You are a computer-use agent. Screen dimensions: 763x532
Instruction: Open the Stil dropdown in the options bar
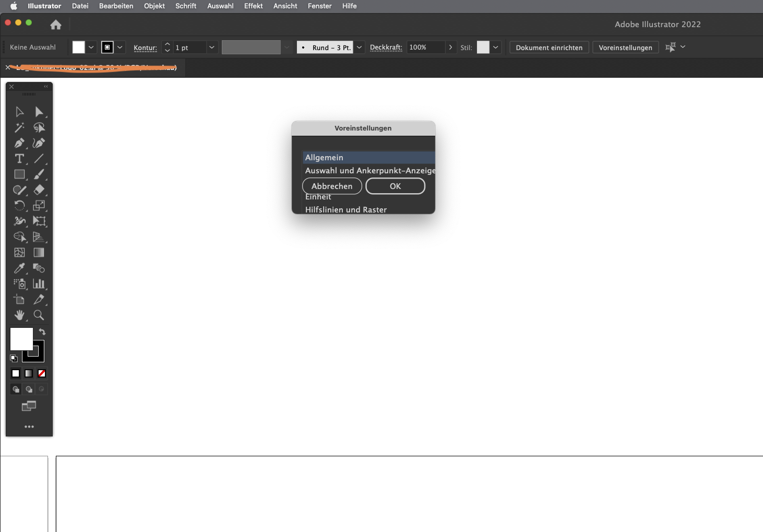(495, 47)
